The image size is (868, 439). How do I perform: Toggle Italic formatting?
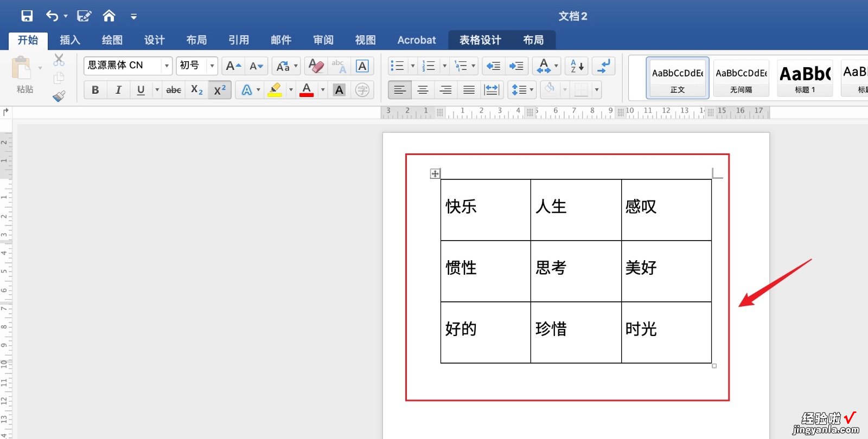point(118,90)
